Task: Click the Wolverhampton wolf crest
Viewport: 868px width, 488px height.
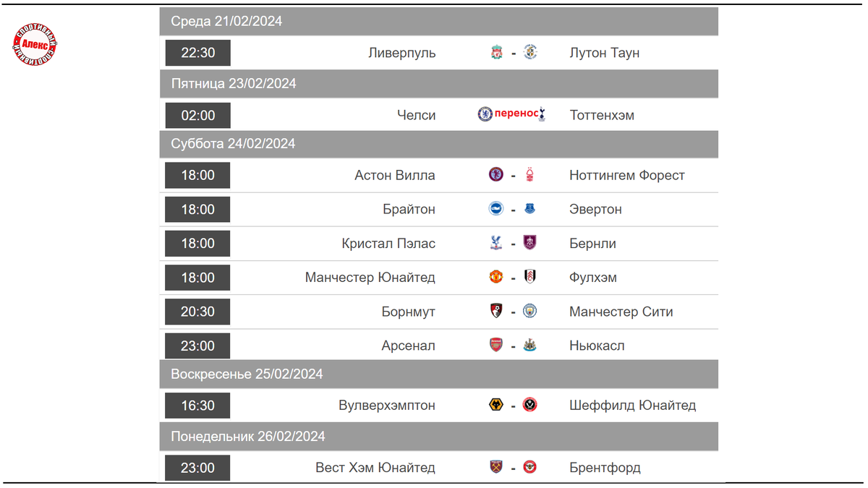Action: pos(496,405)
